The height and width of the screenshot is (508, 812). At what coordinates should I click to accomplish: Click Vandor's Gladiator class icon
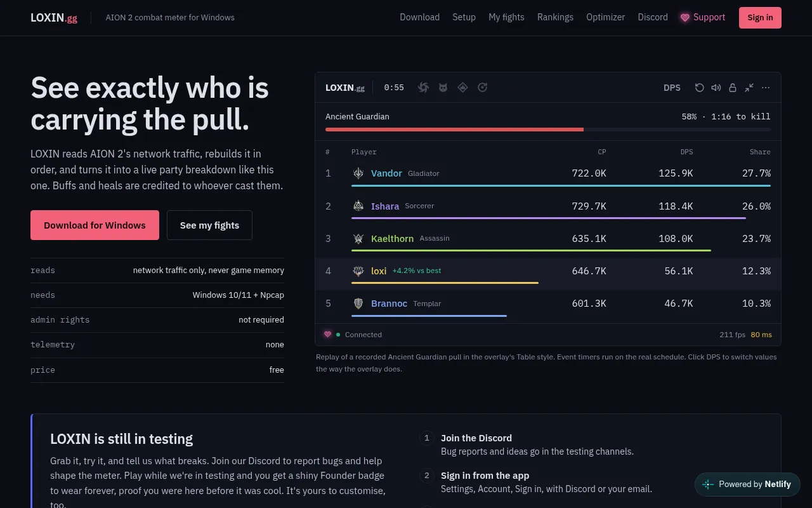click(358, 173)
